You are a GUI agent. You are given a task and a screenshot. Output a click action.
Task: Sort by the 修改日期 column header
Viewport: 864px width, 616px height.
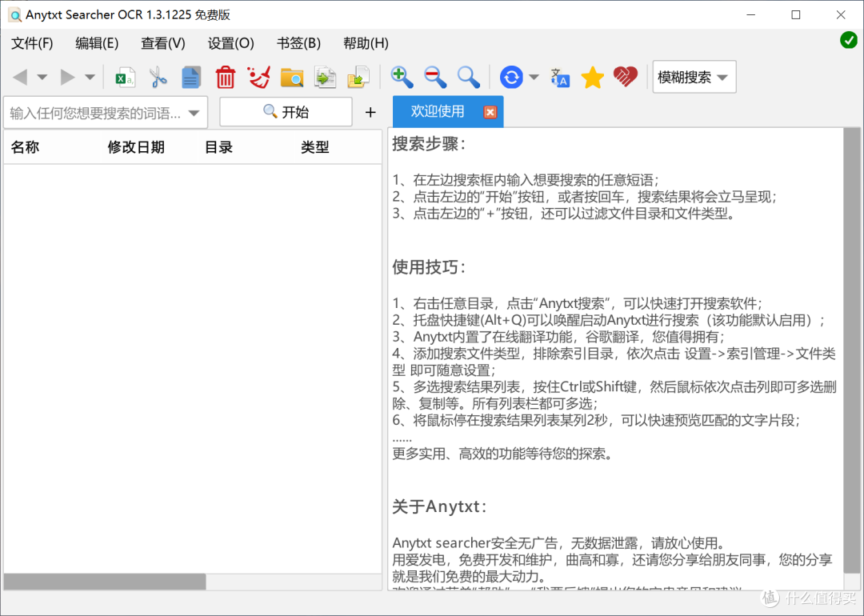(136, 147)
